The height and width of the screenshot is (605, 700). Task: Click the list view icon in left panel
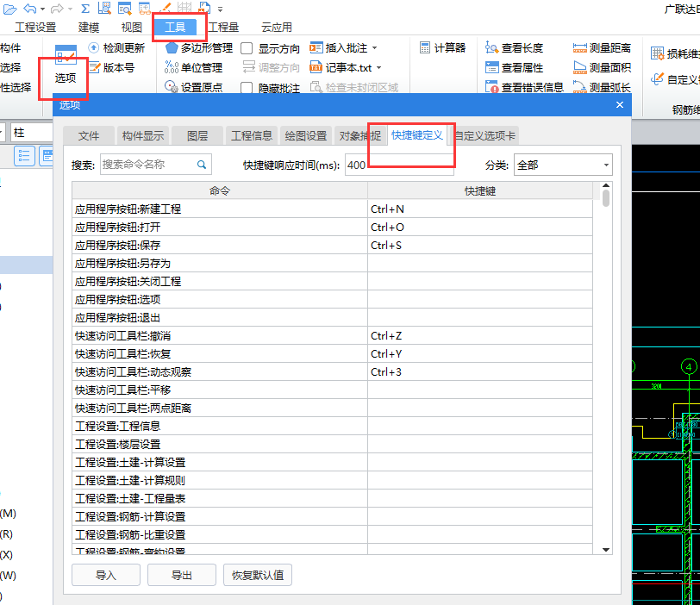(24, 156)
